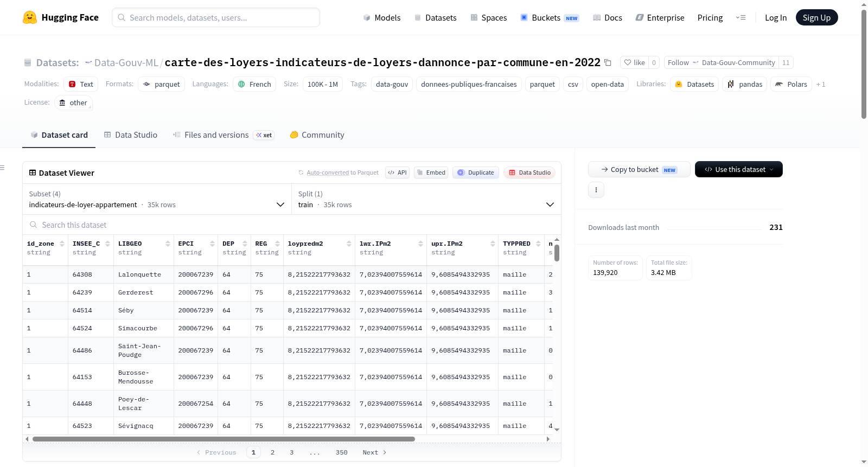This screenshot has height=467, width=868.
Task: Open the data-gouv tag
Action: [392, 84]
